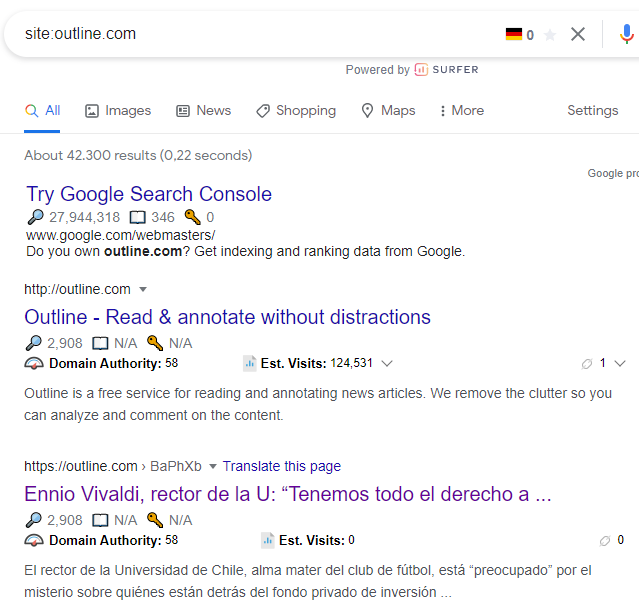Image resolution: width=639 pixels, height=615 pixels.
Task: Click Google promotion label at right edge
Action: click(x=613, y=174)
